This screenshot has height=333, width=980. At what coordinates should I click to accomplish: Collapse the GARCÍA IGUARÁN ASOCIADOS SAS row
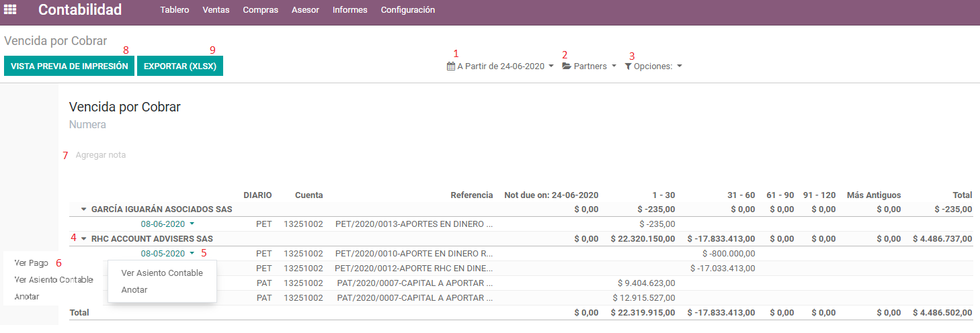click(84, 209)
